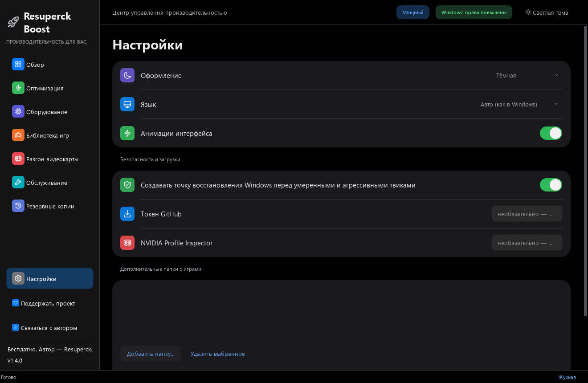Disable Windows restore point creation switch
This screenshot has width=588, height=383.
[551, 185]
